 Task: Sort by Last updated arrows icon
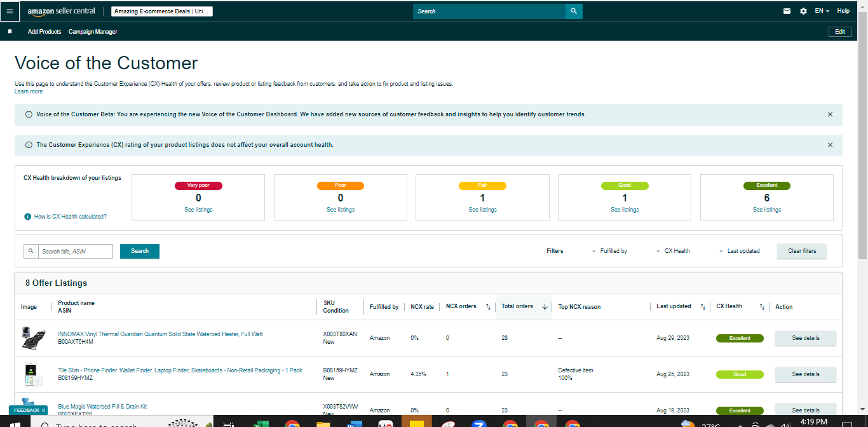point(703,307)
